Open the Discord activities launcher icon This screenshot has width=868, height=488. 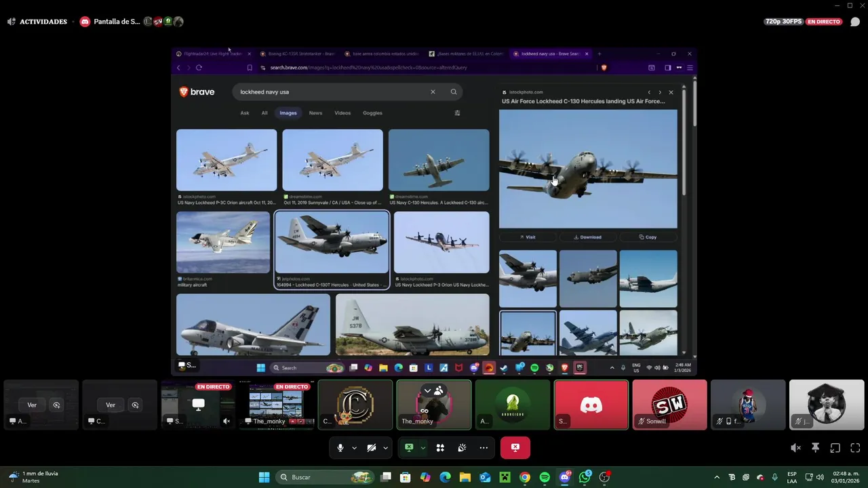coord(440,448)
